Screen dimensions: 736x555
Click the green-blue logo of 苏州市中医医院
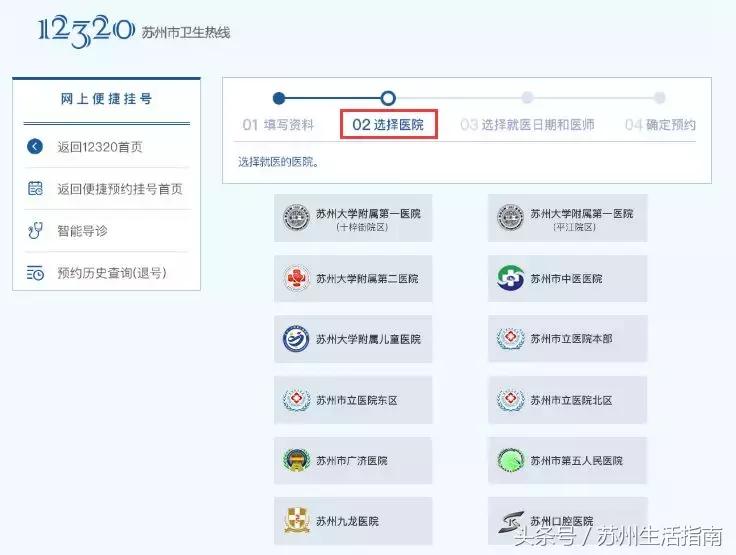(x=510, y=278)
